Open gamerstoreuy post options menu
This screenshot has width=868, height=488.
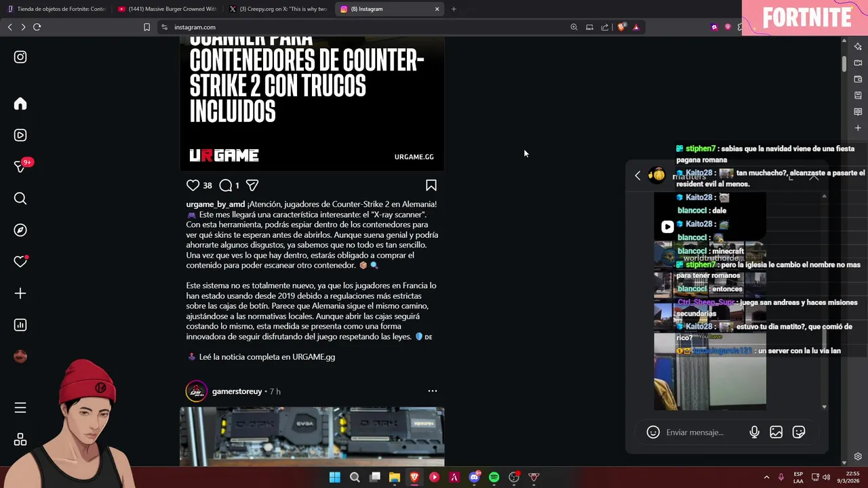click(x=433, y=391)
